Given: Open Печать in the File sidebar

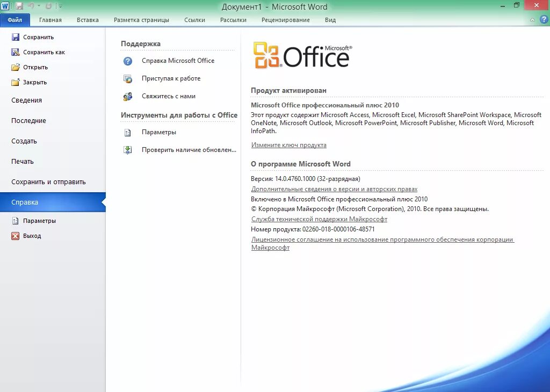Looking at the screenshot, I should click(x=23, y=161).
